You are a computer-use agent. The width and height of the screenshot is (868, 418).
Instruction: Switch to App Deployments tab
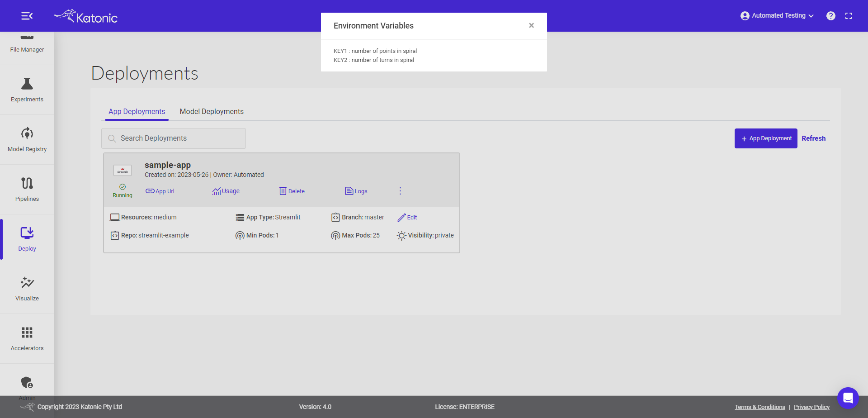pos(137,112)
